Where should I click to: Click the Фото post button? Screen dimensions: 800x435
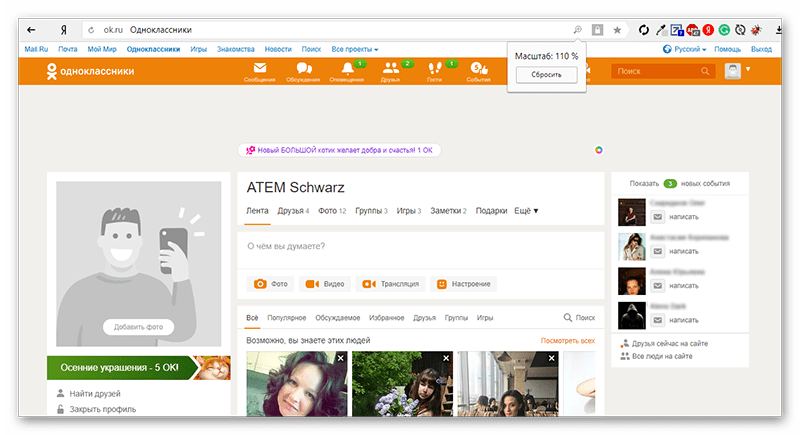tap(271, 284)
